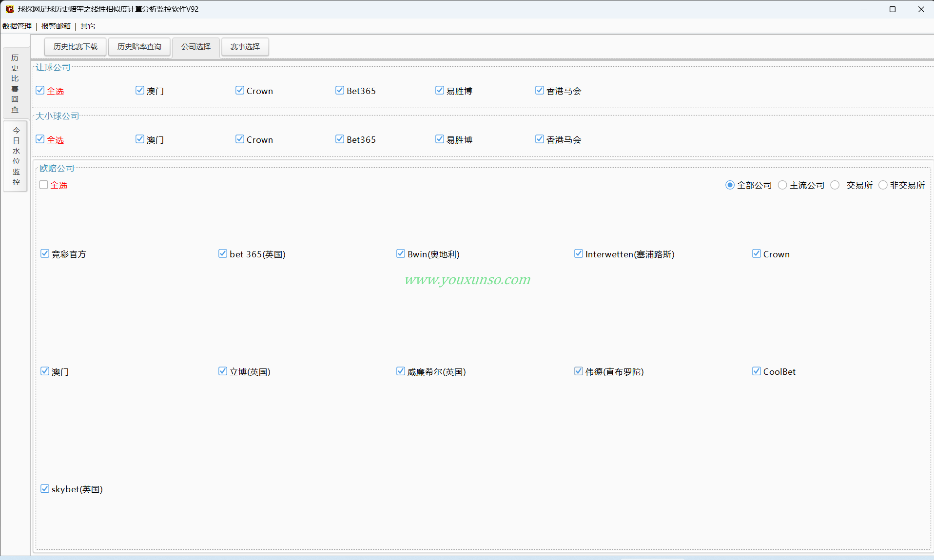Viewport: 934px width, 560px height.
Task: Toggle 香港马会 checkbox in 让球公司
Action: (540, 91)
